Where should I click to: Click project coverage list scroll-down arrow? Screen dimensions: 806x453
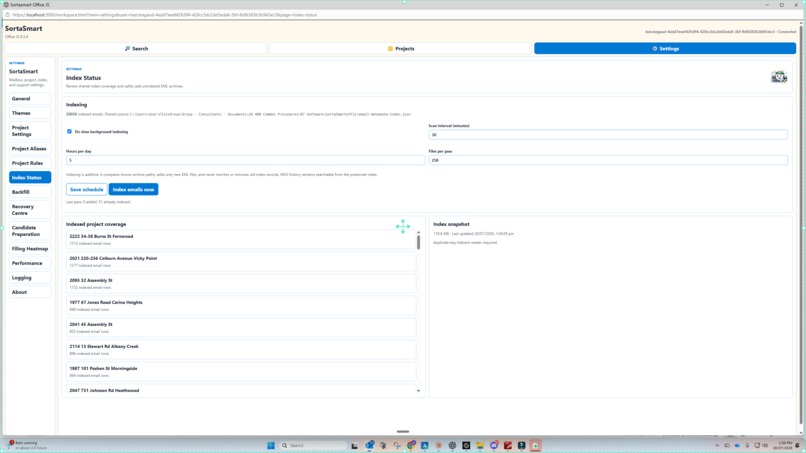[418, 391]
